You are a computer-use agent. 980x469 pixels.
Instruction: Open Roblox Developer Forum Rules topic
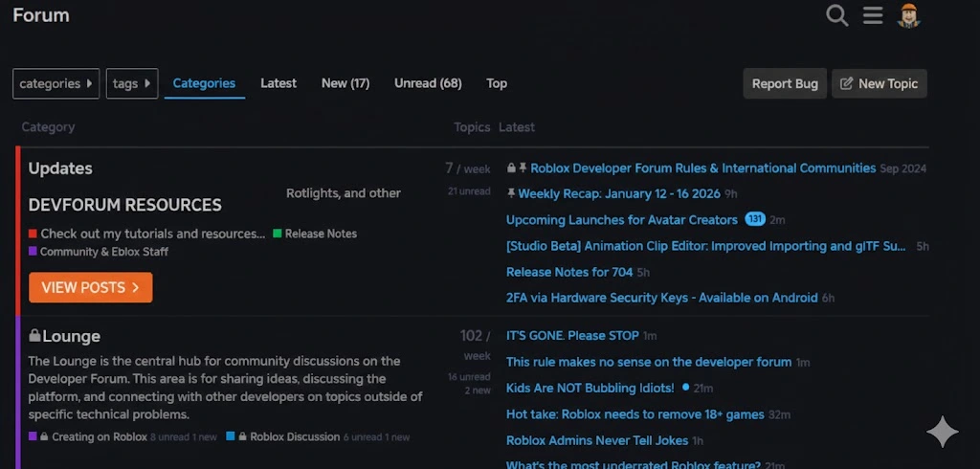click(x=703, y=168)
